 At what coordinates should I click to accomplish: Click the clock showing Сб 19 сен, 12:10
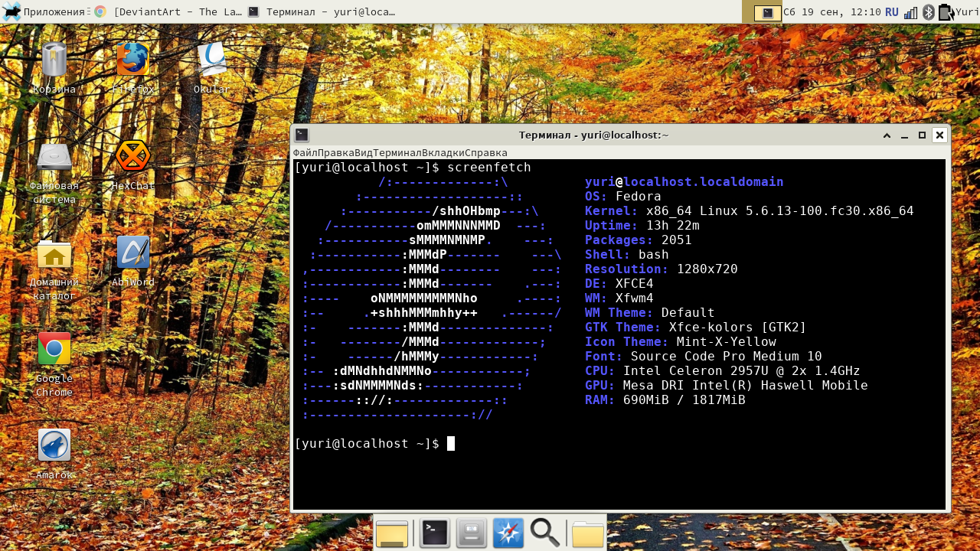point(831,12)
